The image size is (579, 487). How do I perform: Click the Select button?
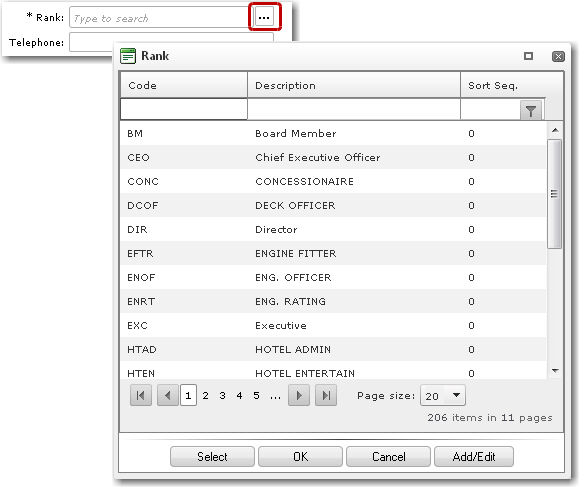pos(212,457)
